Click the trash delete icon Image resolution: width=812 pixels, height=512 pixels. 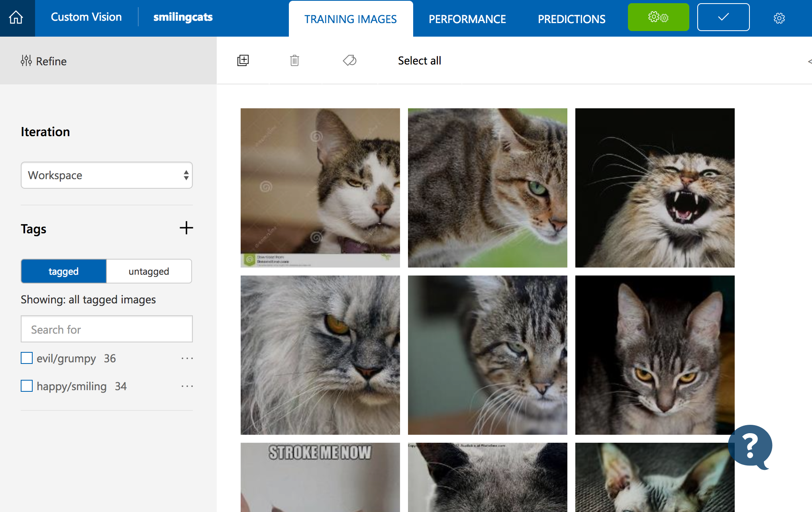(x=294, y=61)
